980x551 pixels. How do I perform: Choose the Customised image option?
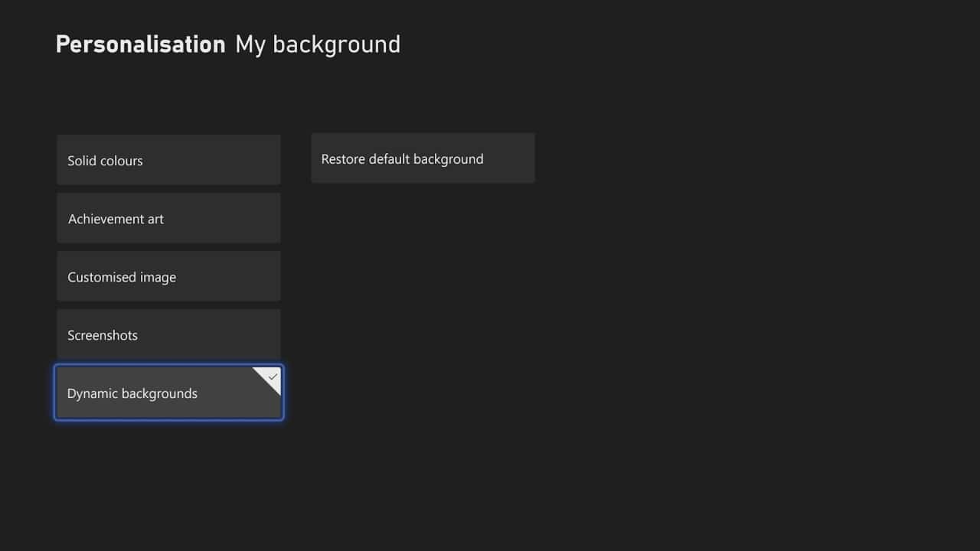[168, 276]
